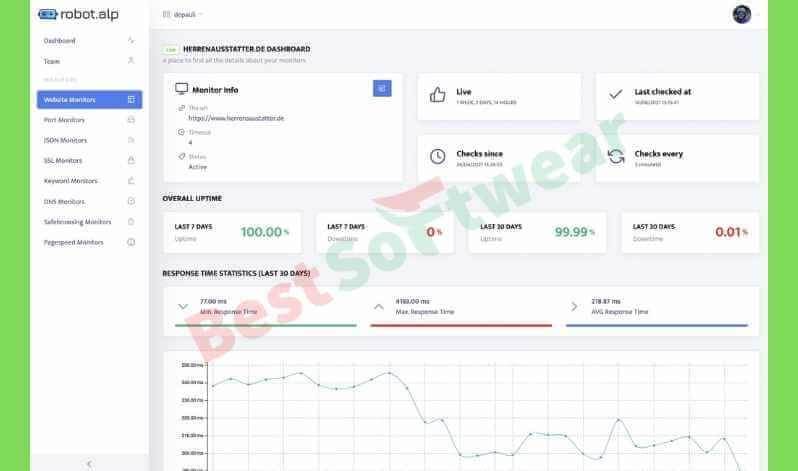Viewport: 798px width, 471px height.
Task: Click the Live status badge near title
Action: point(170,49)
